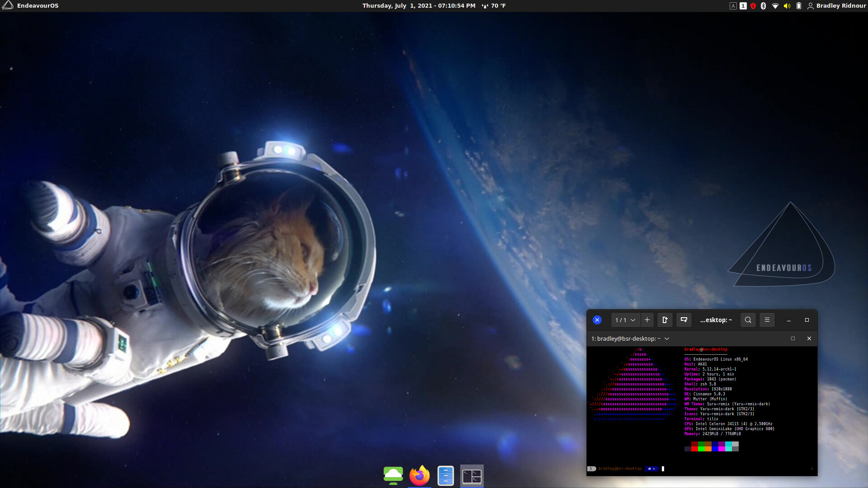Click the 'Resolution: 1920x1080' line
Image resolution: width=868 pixels, height=488 pixels.
pos(708,389)
